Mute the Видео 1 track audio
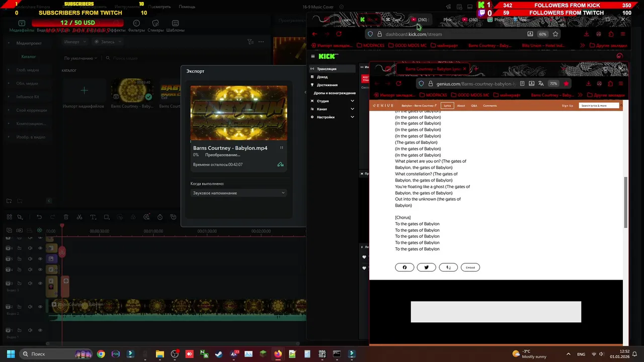The height and width of the screenshot is (362, 644). (x=30, y=330)
